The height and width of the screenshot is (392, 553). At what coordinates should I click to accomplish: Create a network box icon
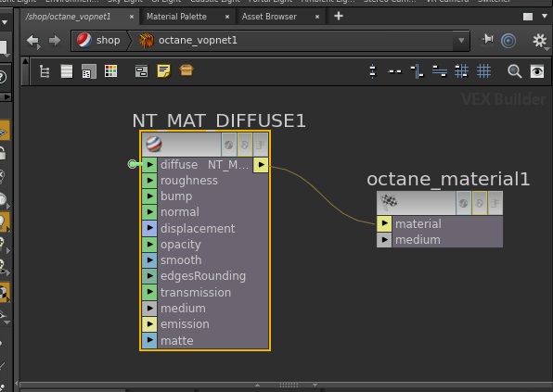tap(141, 71)
